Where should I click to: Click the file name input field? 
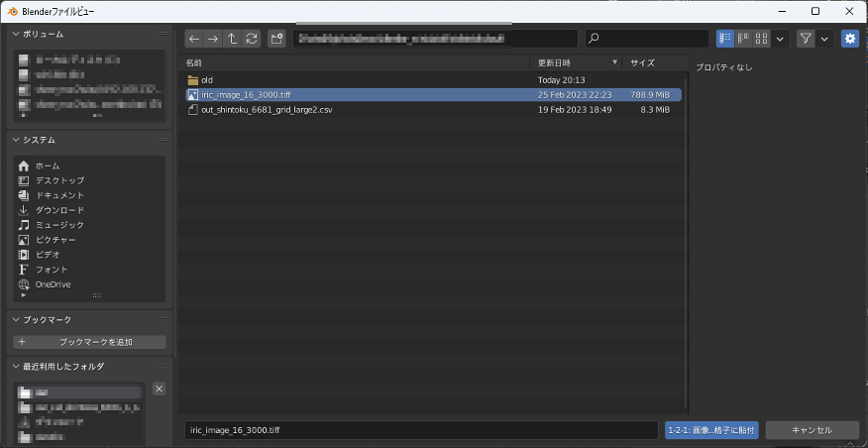coord(421,430)
